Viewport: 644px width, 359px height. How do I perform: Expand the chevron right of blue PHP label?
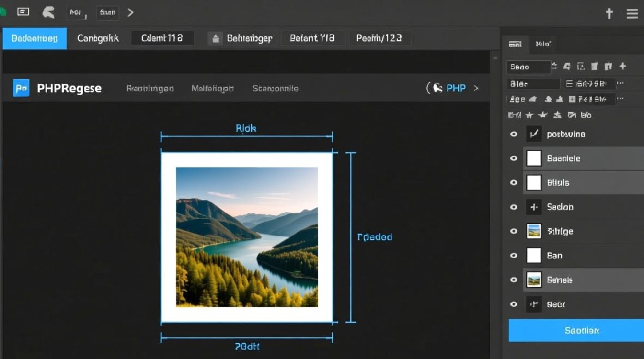tap(476, 88)
